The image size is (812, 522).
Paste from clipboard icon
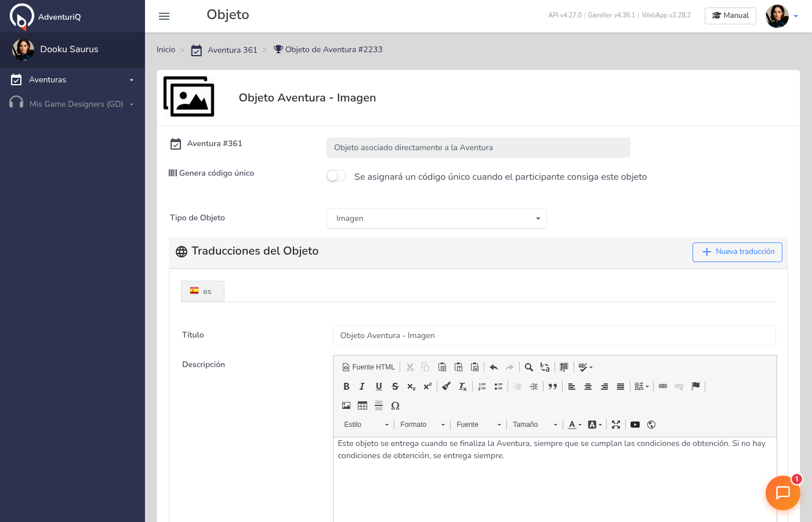[x=442, y=367]
